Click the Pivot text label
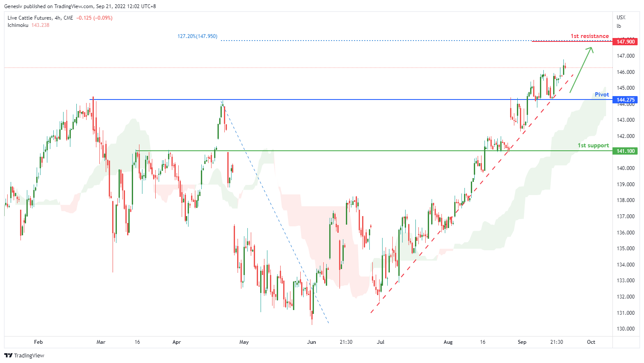 coord(602,94)
